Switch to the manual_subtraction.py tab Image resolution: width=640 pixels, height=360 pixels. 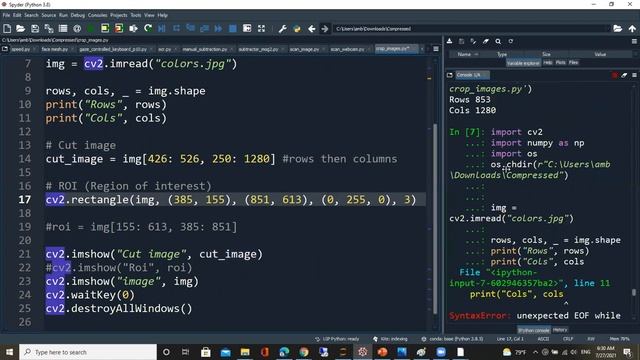pyautogui.click(x=205, y=49)
